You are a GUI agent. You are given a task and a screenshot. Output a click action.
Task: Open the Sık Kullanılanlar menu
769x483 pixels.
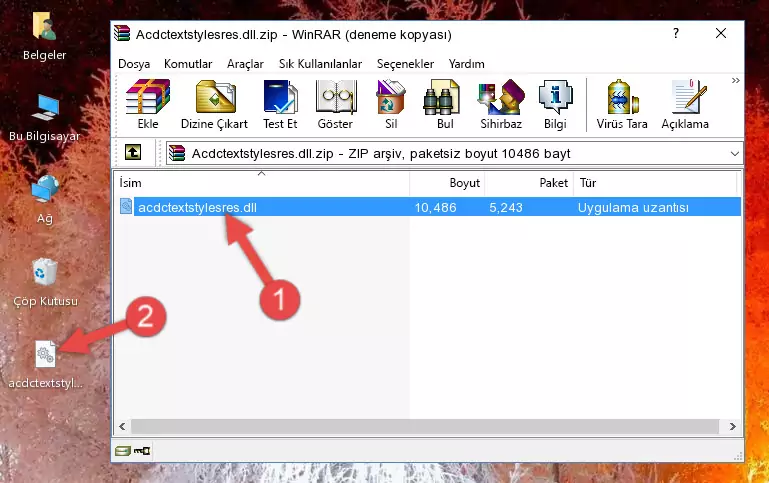(320, 64)
